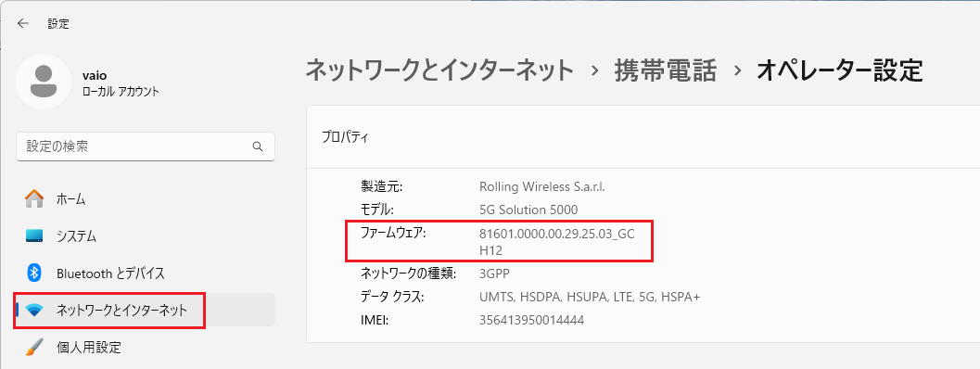Go to 携帯電話 breadcrumb link
Screen dimensions: 980x369
[x=665, y=70]
